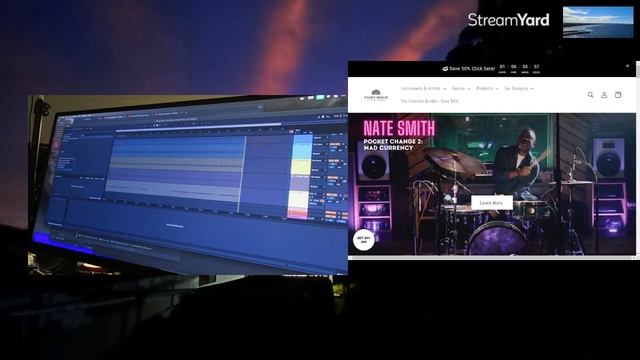Click the browser window vertical scrollbar
This screenshot has width=640, height=360.
click(x=638, y=159)
